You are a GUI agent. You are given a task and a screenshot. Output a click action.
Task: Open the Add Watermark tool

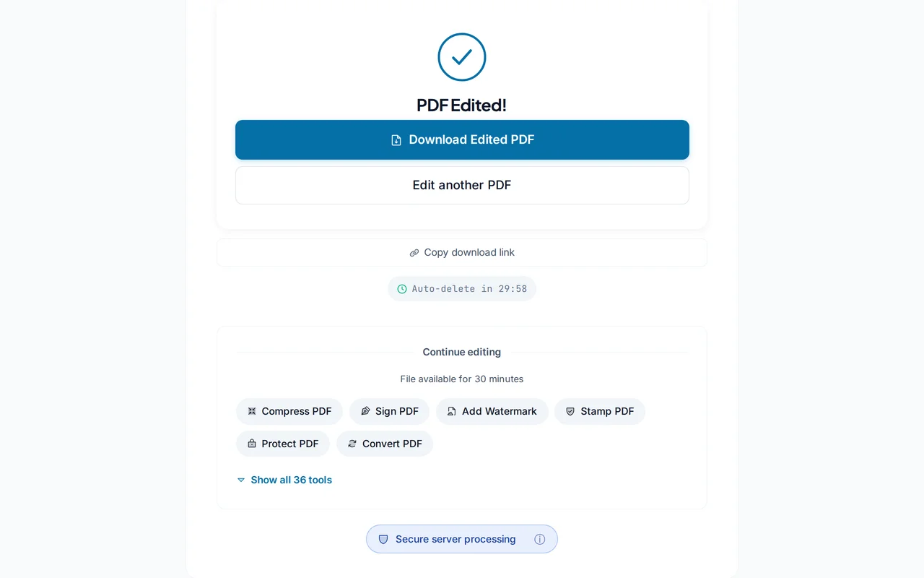click(x=492, y=411)
